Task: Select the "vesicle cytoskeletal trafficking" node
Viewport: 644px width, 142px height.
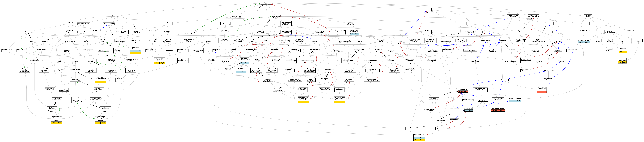Action: (x=61, y=61)
